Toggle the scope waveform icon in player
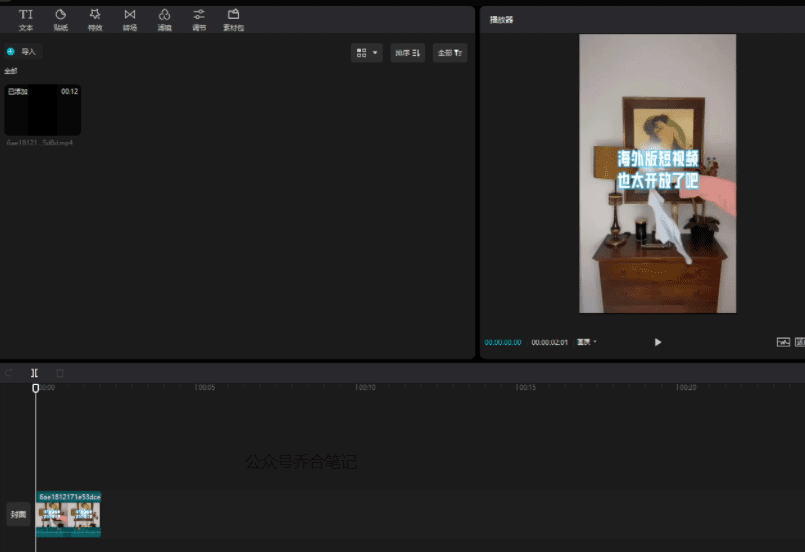This screenshot has width=805, height=552. pyautogui.click(x=783, y=342)
